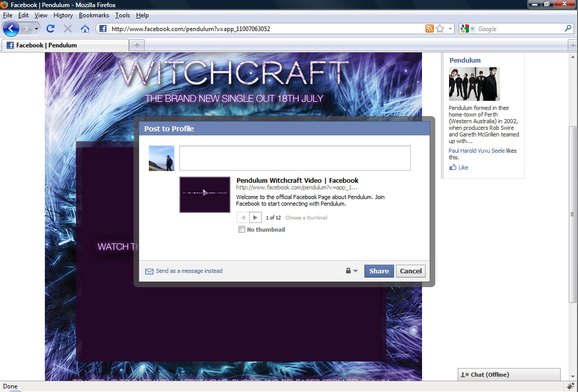Click the RSS feed icon
Image resolution: width=578 pixels, height=392 pixels.
[430, 29]
